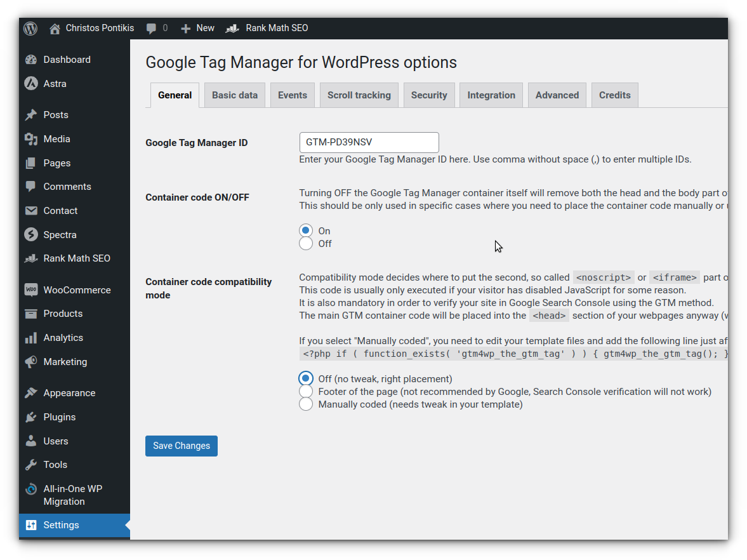Screen dimensions: 747x560
Task: Click the Google Tag Manager ID label
Action: (196, 143)
